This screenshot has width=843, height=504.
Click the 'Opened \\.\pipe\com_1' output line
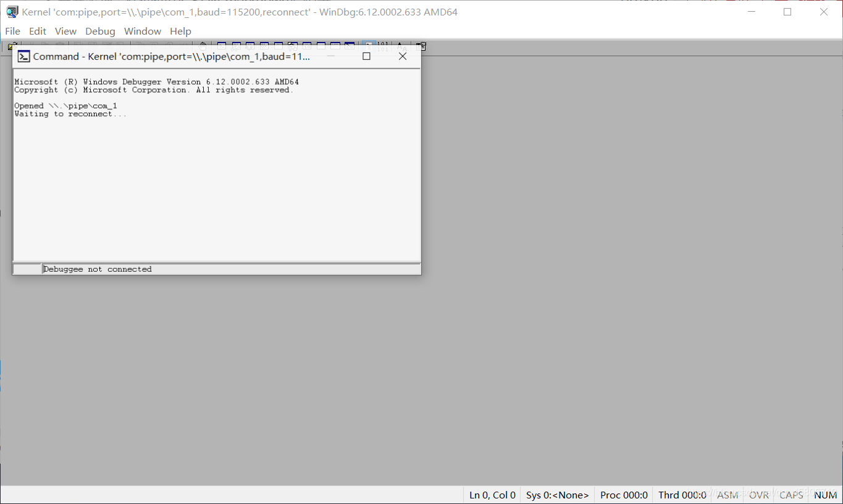(x=65, y=106)
